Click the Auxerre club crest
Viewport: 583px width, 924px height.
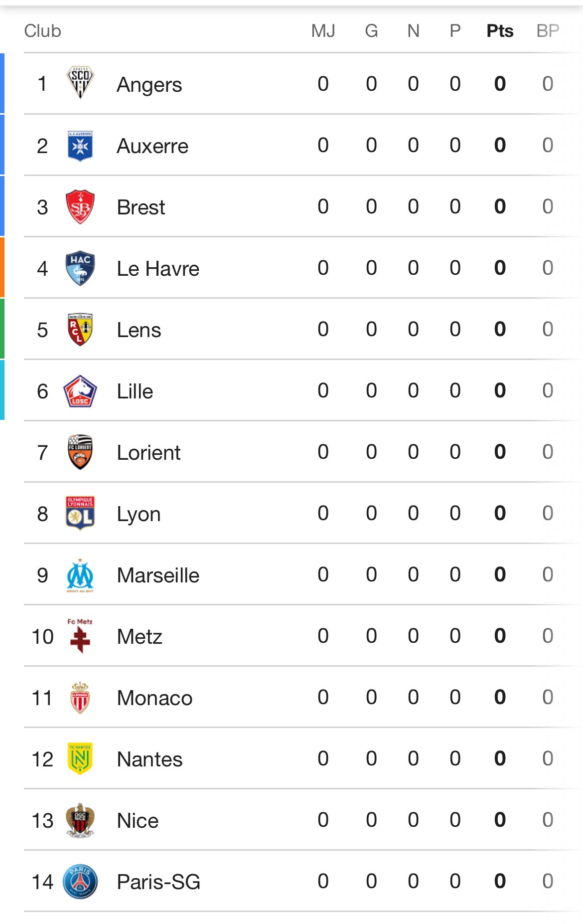[x=80, y=146]
